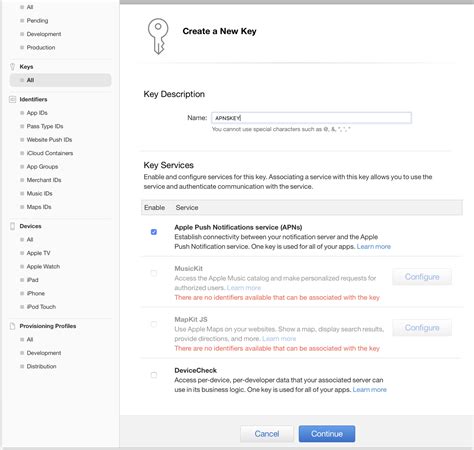Click the Configure button for MapKit JS
The image size is (474, 450).
coord(422,328)
